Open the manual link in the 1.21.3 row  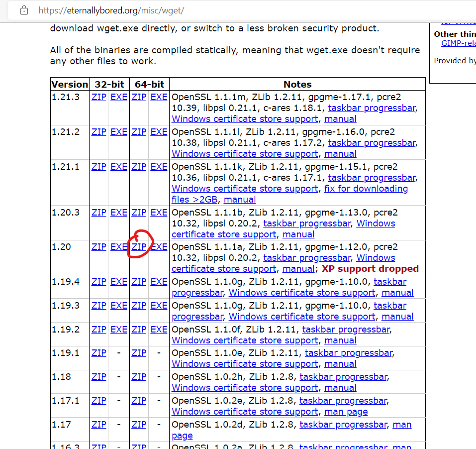[340, 119]
